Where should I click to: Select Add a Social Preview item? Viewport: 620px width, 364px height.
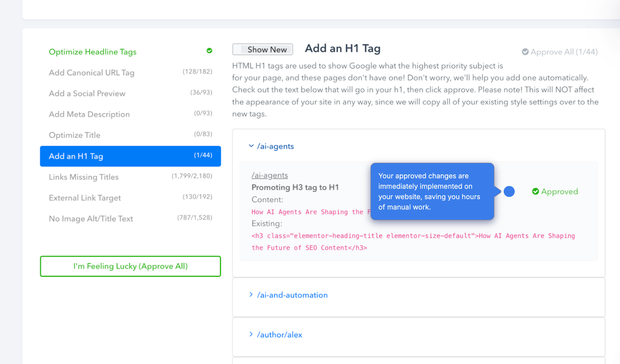click(x=130, y=93)
